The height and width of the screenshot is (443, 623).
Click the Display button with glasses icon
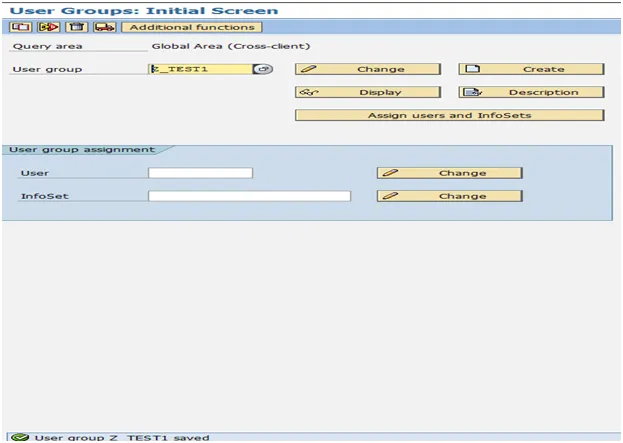coord(367,92)
